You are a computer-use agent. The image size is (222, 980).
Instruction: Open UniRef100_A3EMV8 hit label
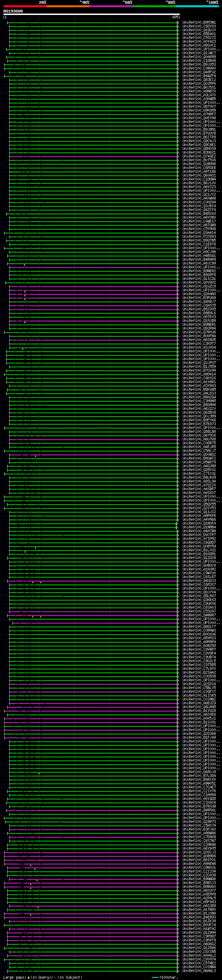[199, 894]
